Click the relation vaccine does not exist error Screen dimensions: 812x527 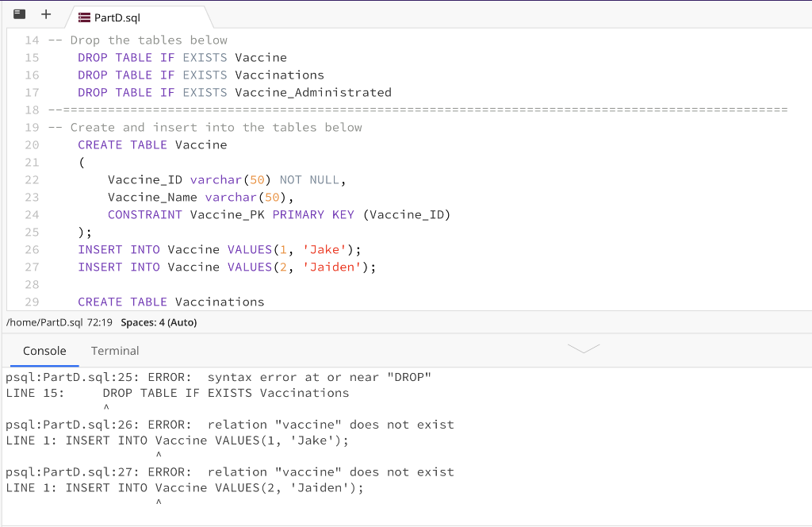[x=230, y=425]
